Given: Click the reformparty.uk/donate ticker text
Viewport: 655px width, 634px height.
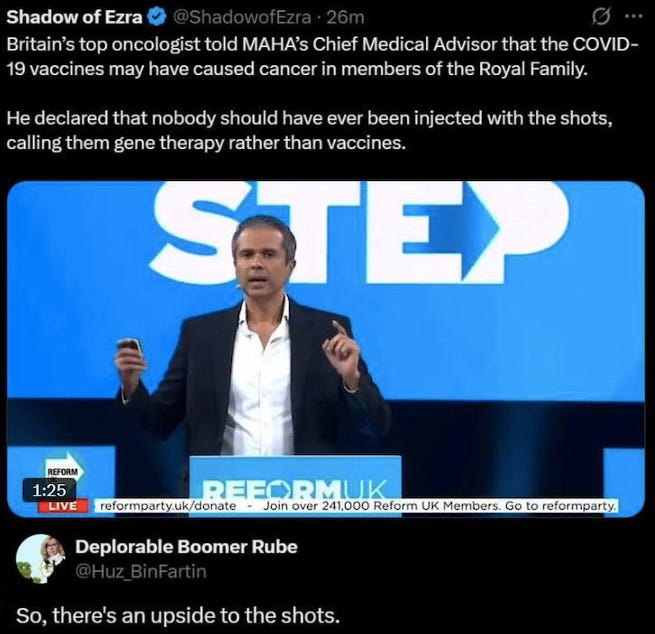Looking at the screenshot, I should pyautogui.click(x=168, y=506).
